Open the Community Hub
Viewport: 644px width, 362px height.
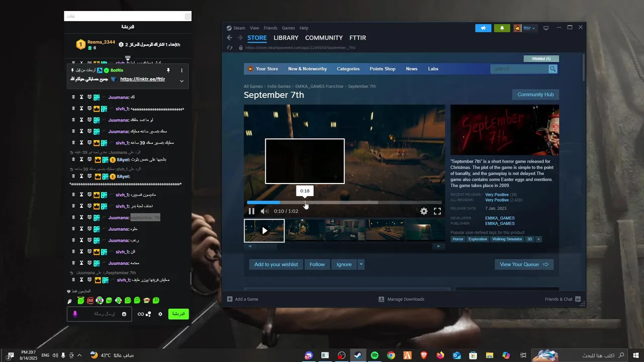535,95
